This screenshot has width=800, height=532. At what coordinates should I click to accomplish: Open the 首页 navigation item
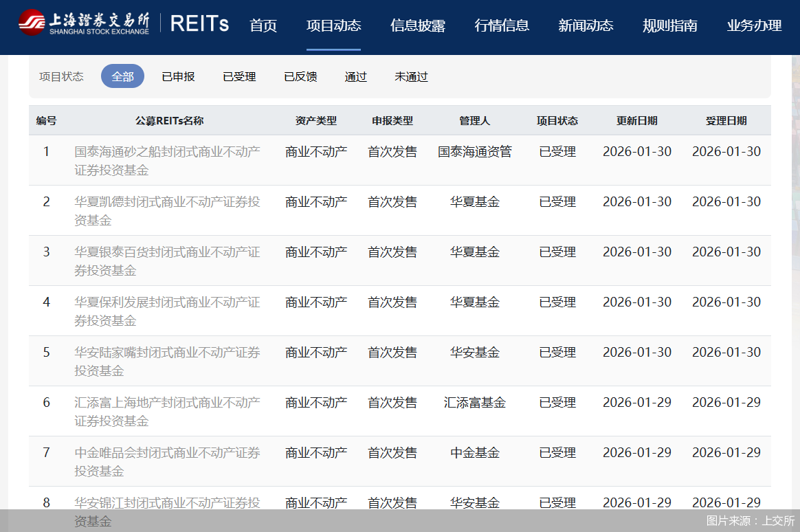263,25
